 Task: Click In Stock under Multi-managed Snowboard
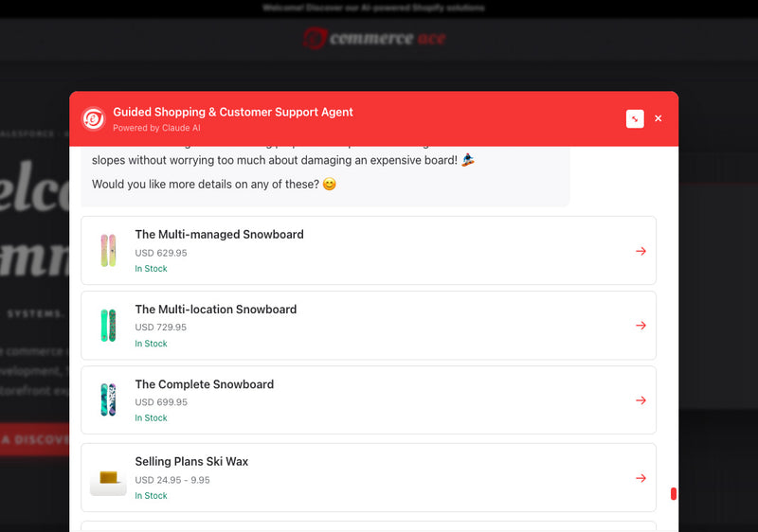[151, 269]
